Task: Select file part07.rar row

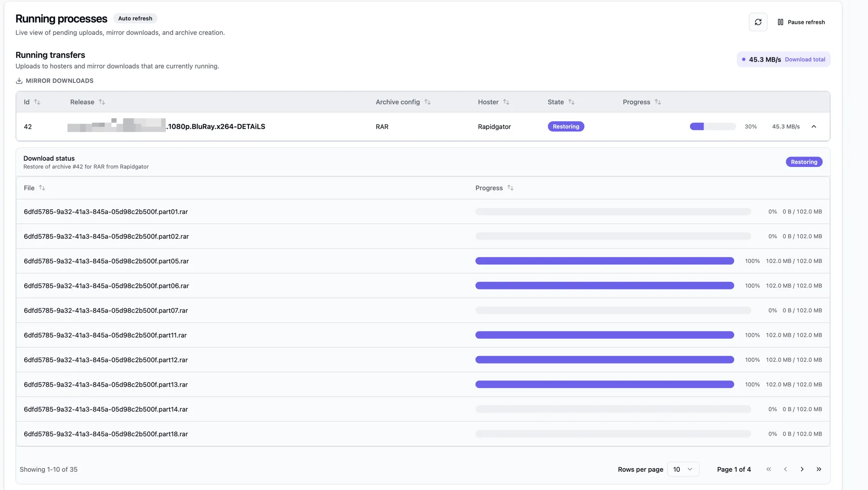Action: pyautogui.click(x=423, y=311)
